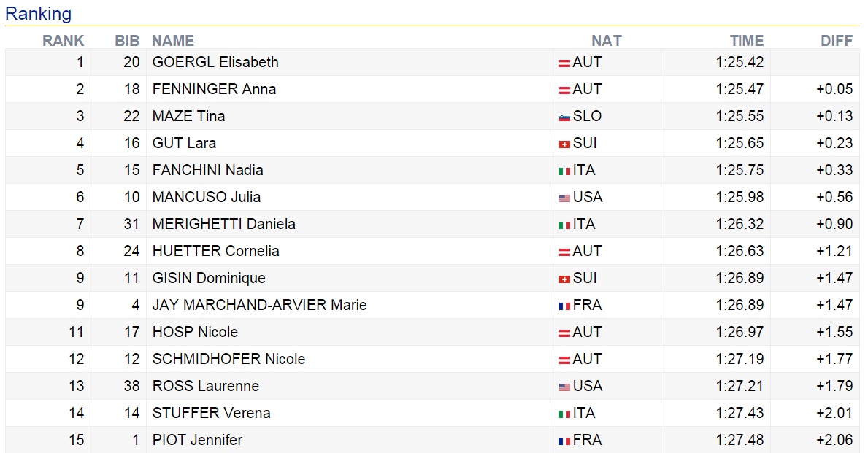The image size is (868, 453).
Task: Click the NAT column header
Action: tap(606, 41)
